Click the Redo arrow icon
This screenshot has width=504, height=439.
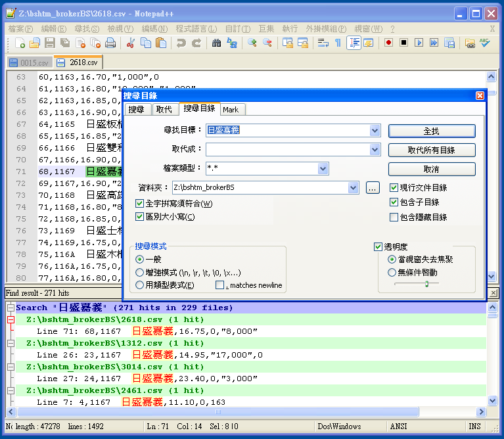pos(196,43)
